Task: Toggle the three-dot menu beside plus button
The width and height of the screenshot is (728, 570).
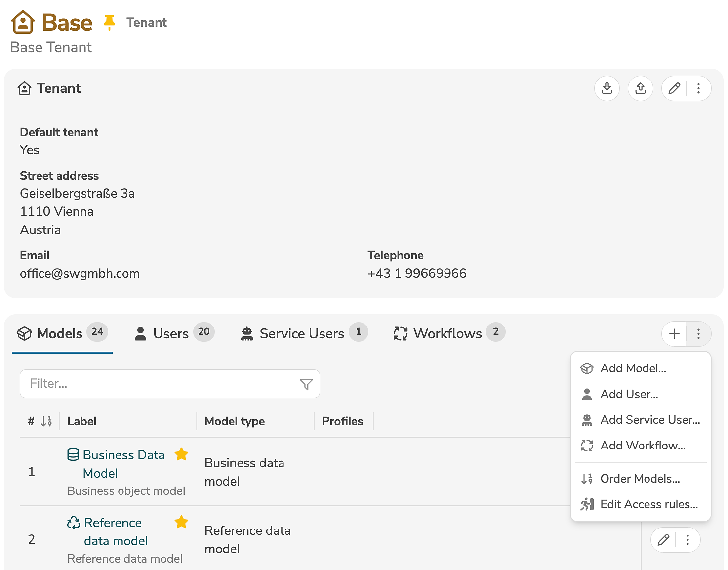Action: (698, 334)
